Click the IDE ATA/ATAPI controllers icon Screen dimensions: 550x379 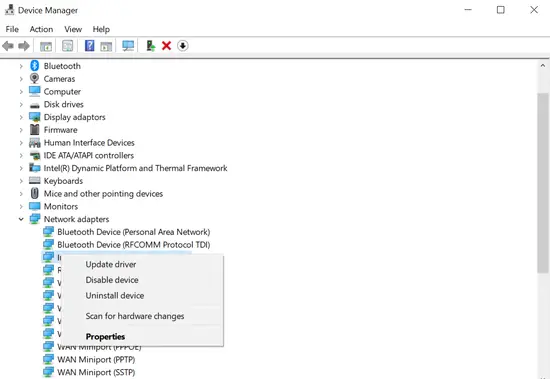[x=35, y=155]
